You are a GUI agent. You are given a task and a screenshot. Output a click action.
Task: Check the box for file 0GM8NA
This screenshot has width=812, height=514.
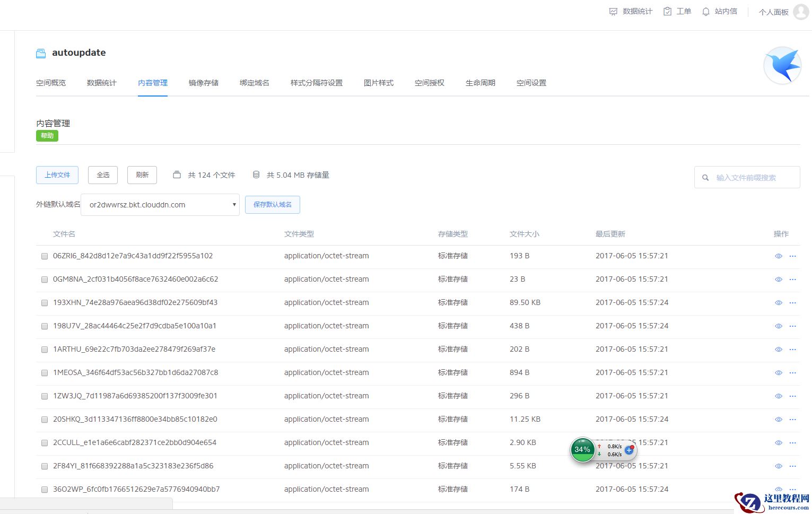point(45,280)
